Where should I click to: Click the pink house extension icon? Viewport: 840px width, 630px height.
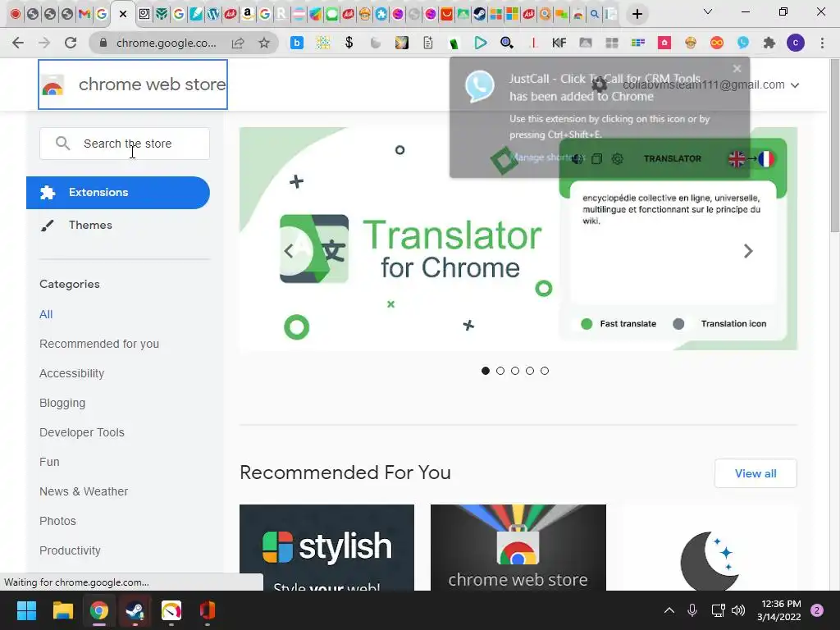[664, 43]
